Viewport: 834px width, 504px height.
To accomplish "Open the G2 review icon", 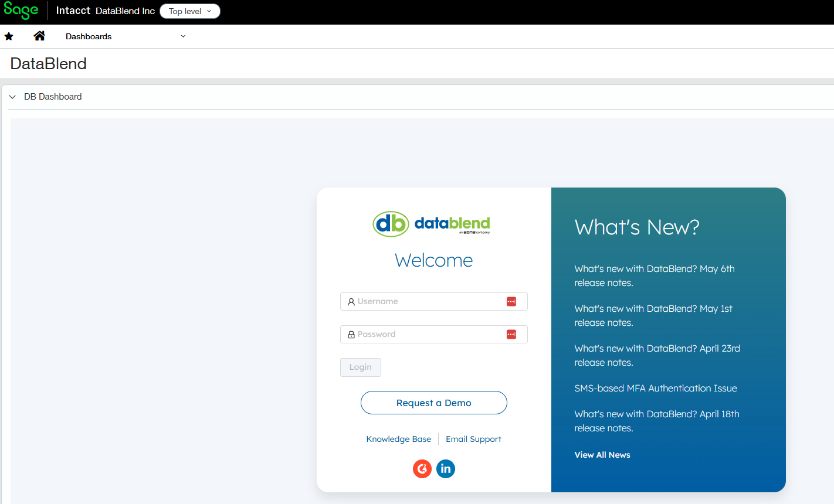I will click(x=422, y=469).
